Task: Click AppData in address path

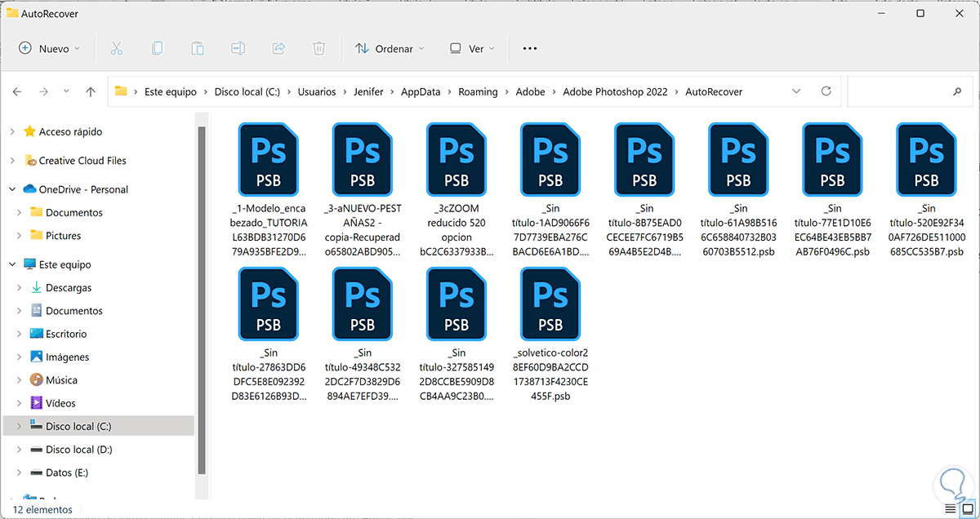Action: point(421,92)
